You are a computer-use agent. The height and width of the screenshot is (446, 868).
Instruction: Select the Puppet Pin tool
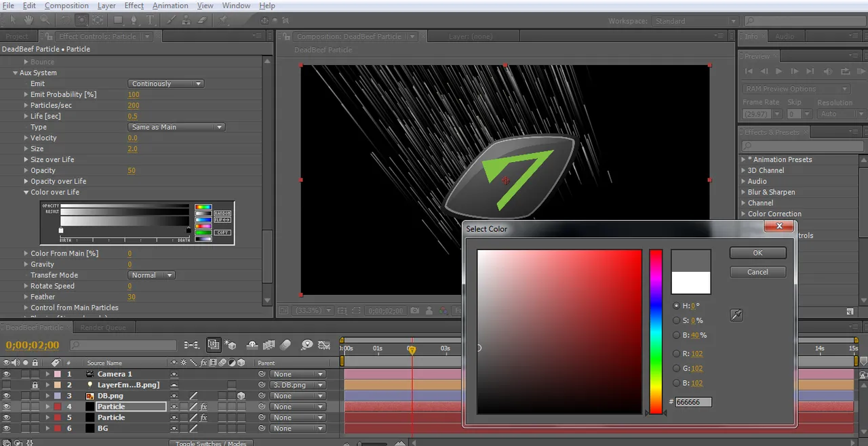pos(222,20)
